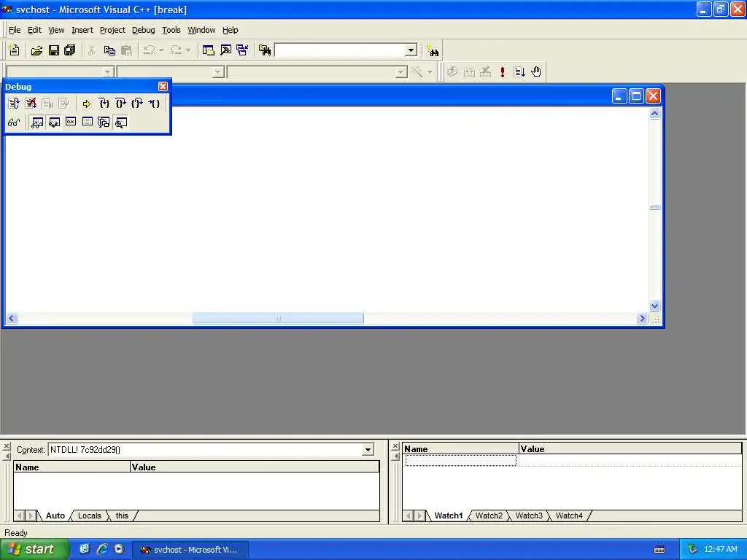Toggle the Memory window button
Viewport: 747px width, 560px height.
[x=88, y=122]
